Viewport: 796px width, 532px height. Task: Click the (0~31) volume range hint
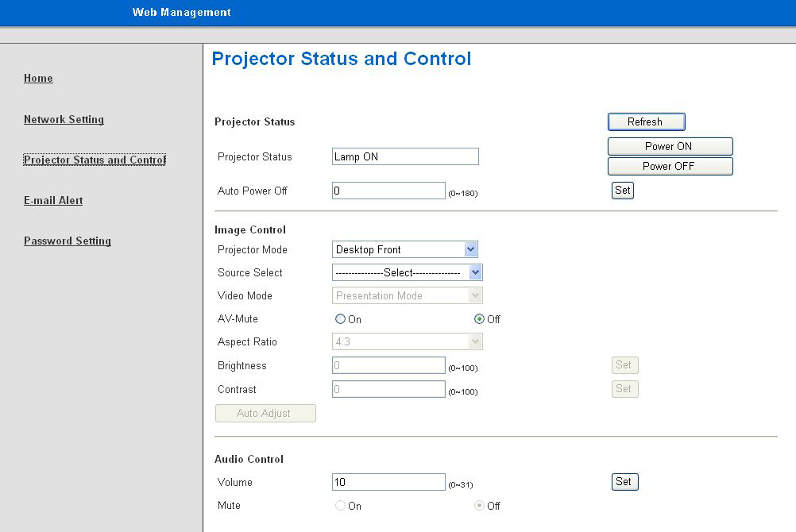point(461,485)
